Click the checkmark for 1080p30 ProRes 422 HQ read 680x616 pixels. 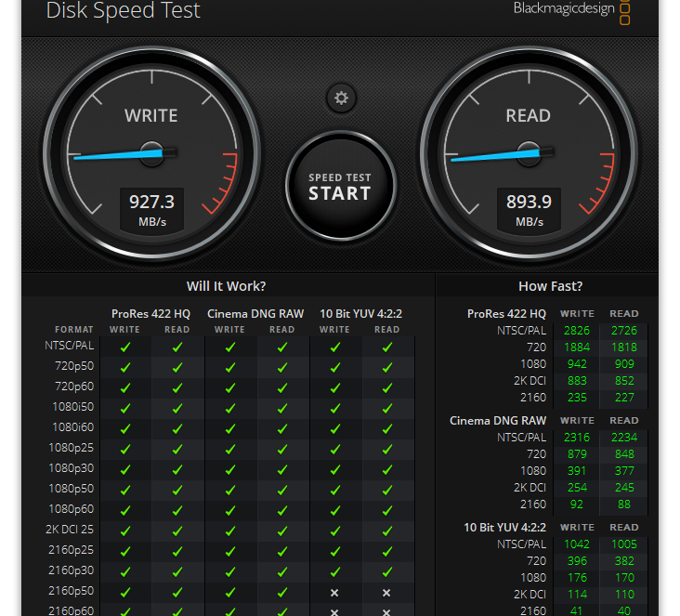pos(177,469)
